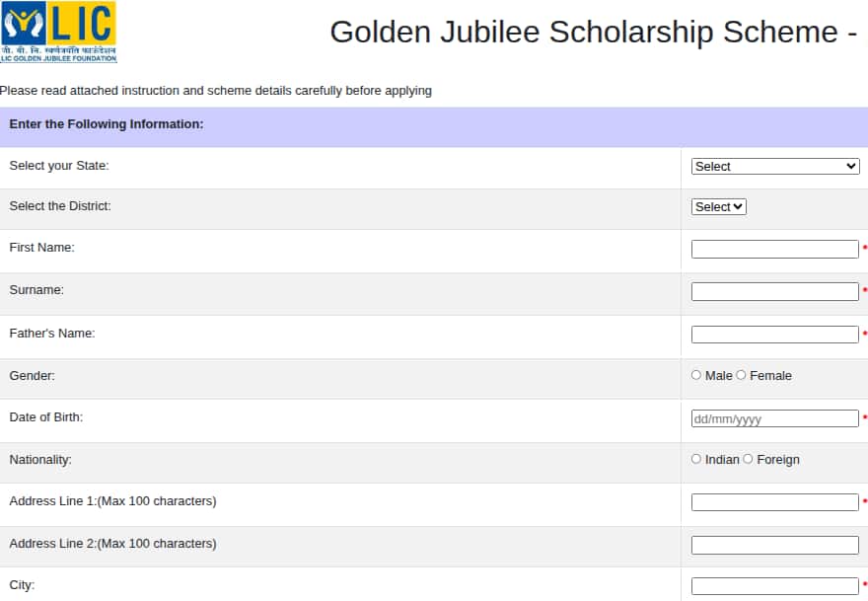Click the Surname text field
868x601 pixels.
tap(775, 291)
